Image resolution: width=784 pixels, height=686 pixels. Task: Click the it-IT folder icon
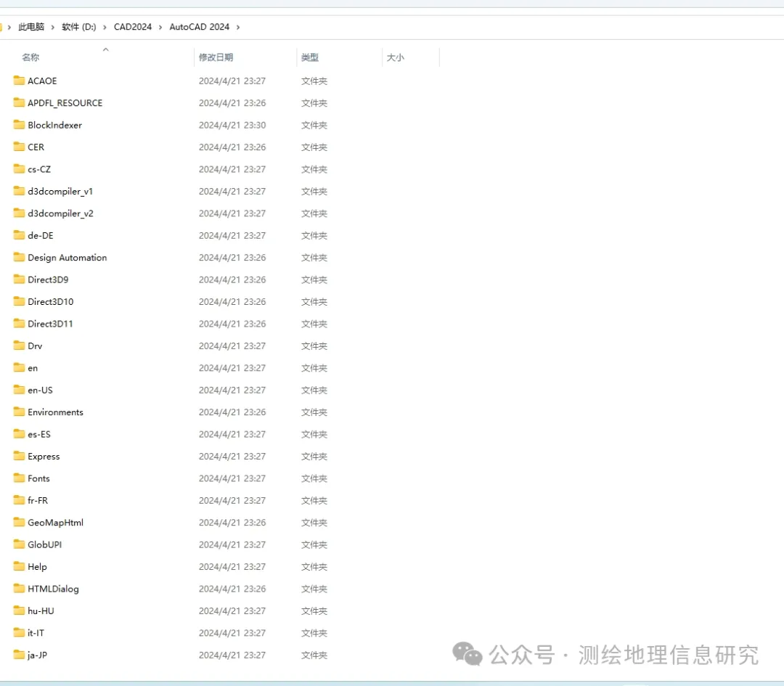19,632
